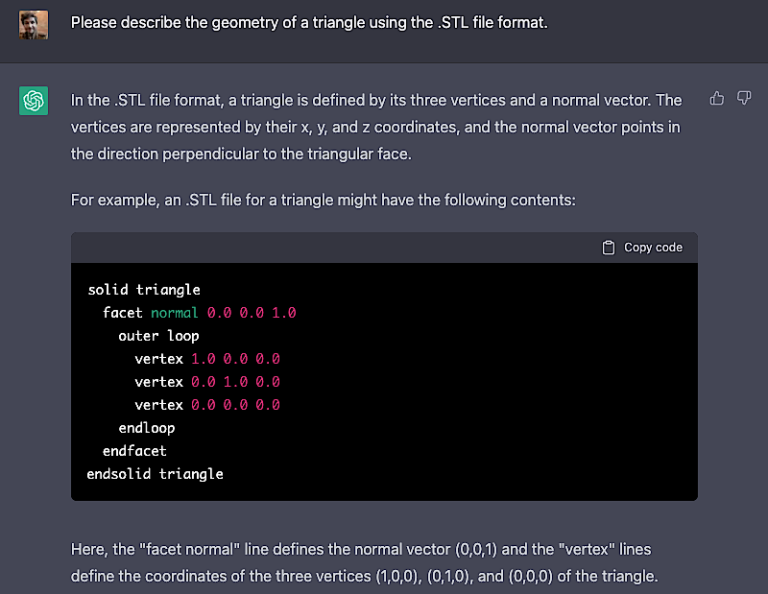The image size is (768, 594).
Task: Click the user prompt about .STL format
Action: pos(309,22)
